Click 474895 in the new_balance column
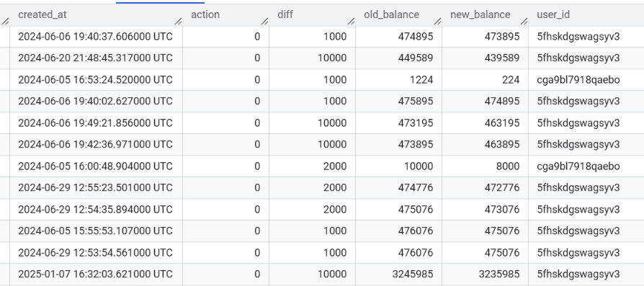 [x=502, y=101]
